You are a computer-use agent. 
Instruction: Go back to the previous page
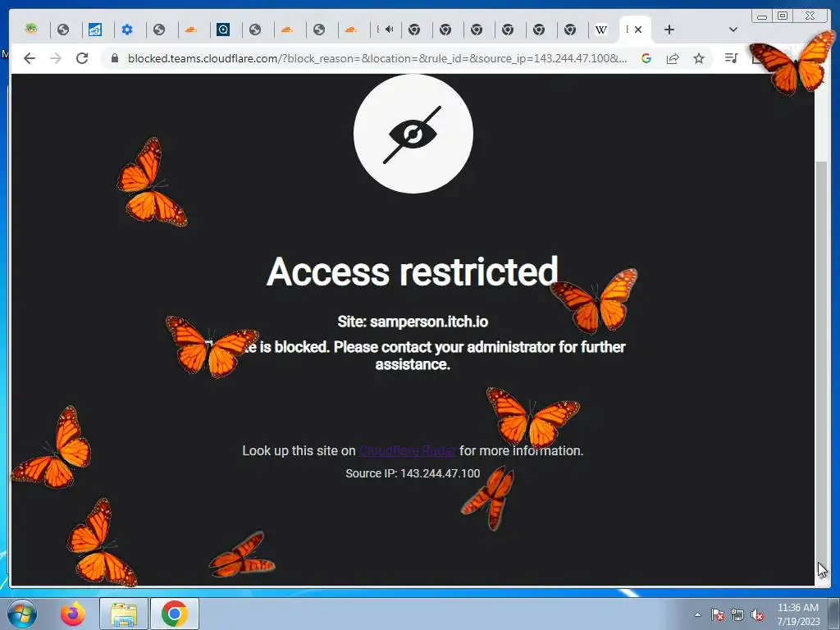pos(30,58)
